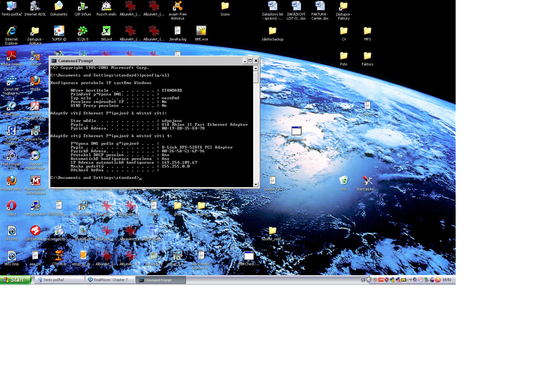Switch to Tento počítač taskbar window

click(59, 280)
